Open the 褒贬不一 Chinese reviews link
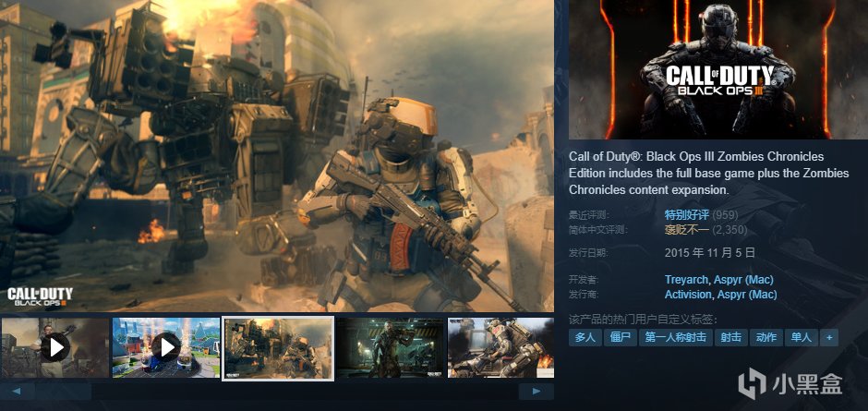Image resolution: width=868 pixels, height=411 pixels. [686, 229]
